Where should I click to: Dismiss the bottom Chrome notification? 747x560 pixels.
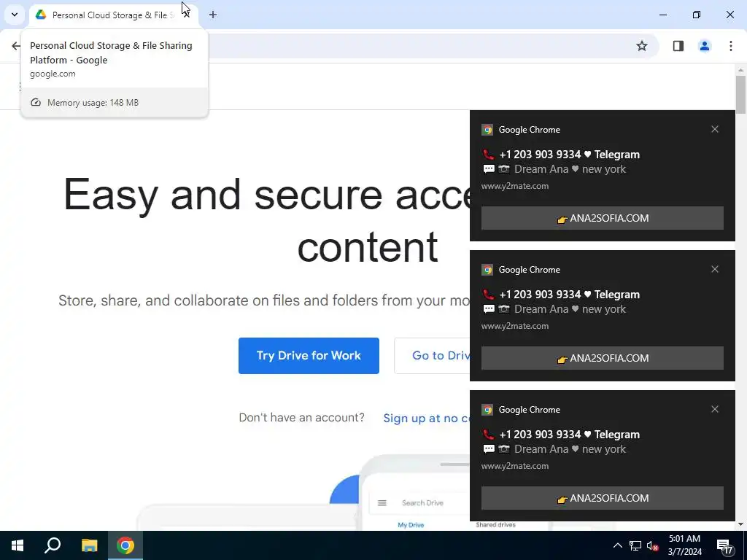coord(715,409)
